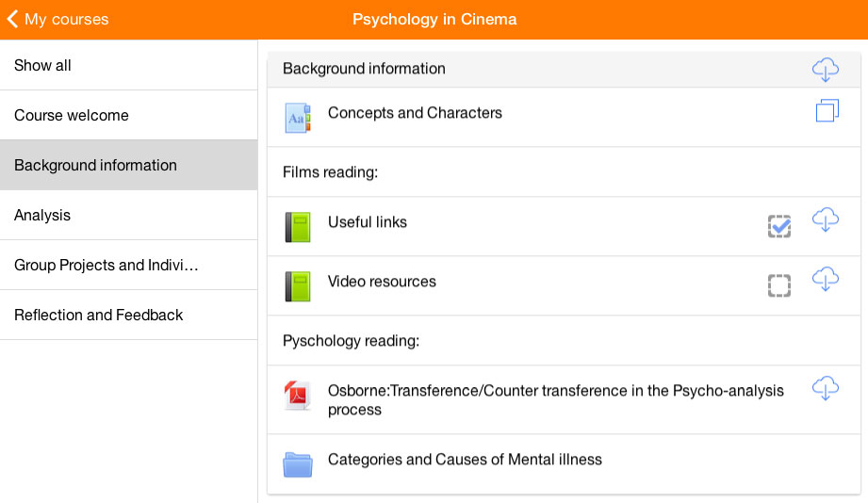
Task: Switch to the Analysis section
Action: click(x=128, y=216)
